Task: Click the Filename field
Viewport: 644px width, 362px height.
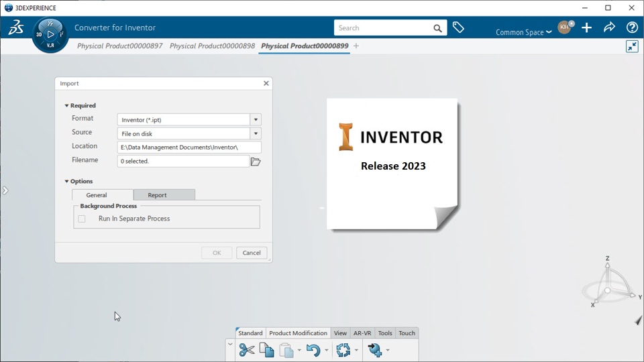Action: tap(183, 162)
